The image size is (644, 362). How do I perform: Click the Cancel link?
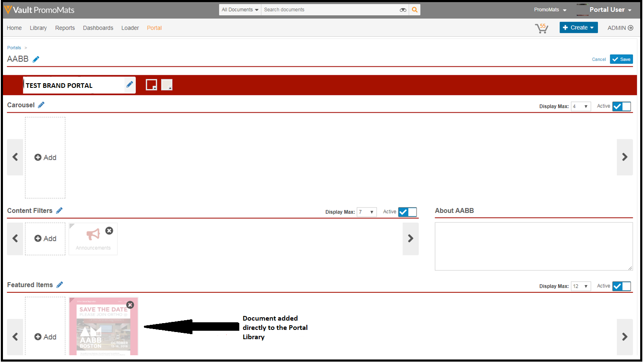click(598, 60)
